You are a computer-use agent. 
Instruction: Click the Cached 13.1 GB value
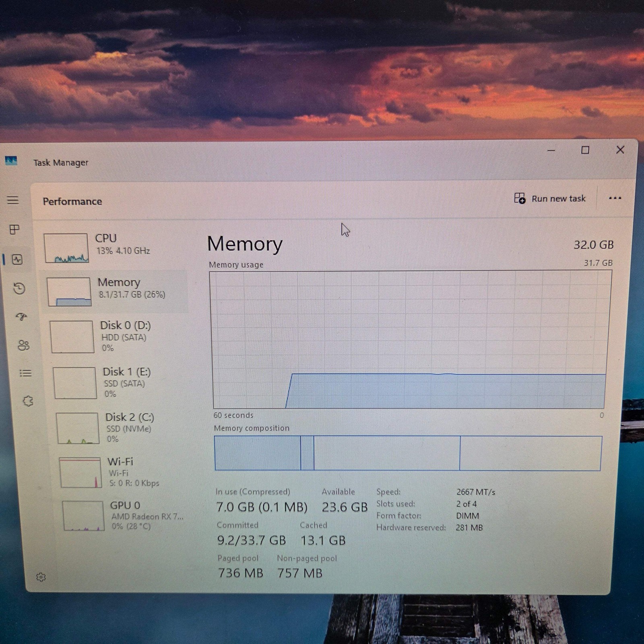pyautogui.click(x=323, y=540)
